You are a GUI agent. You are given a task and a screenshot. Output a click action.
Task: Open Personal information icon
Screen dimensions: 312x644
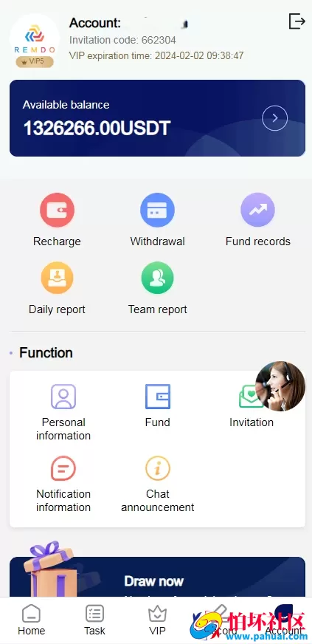point(63,397)
